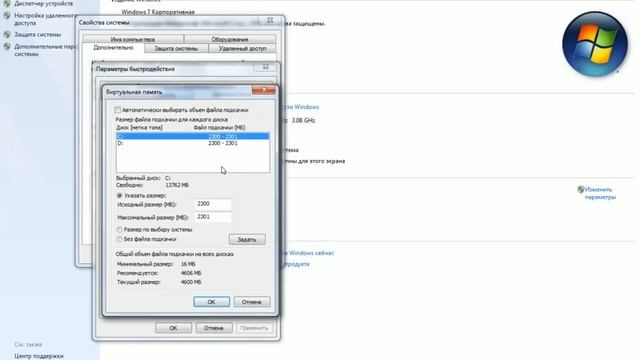The width and height of the screenshot is (640, 360).
Task: Open Настройка удаленного доступа sidebar link
Action: pos(46,19)
